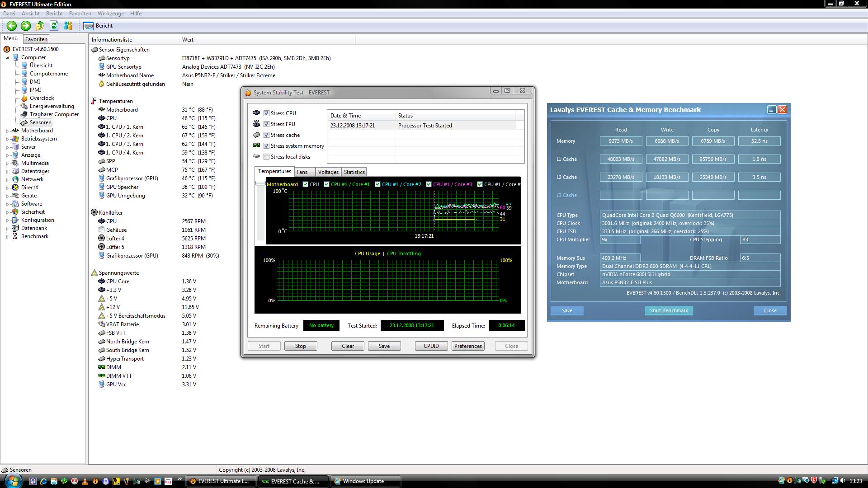This screenshot has height=488, width=868.
Task: Switch to the Voltages tab
Action: pyautogui.click(x=328, y=172)
